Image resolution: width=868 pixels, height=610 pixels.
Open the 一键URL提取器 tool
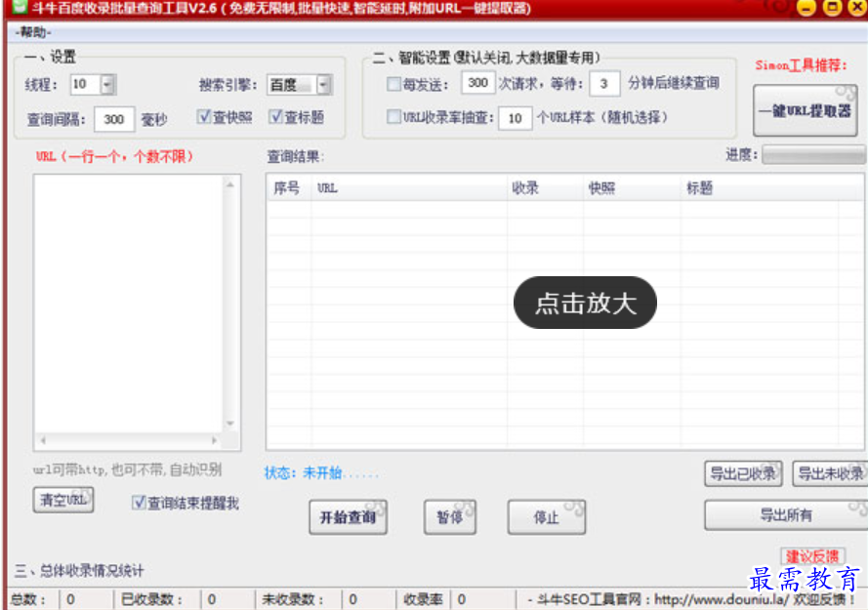[x=805, y=110]
